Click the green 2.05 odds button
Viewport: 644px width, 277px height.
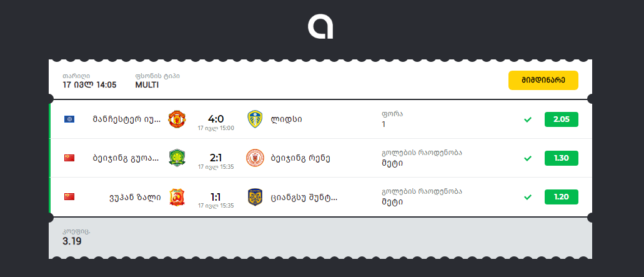(561, 119)
